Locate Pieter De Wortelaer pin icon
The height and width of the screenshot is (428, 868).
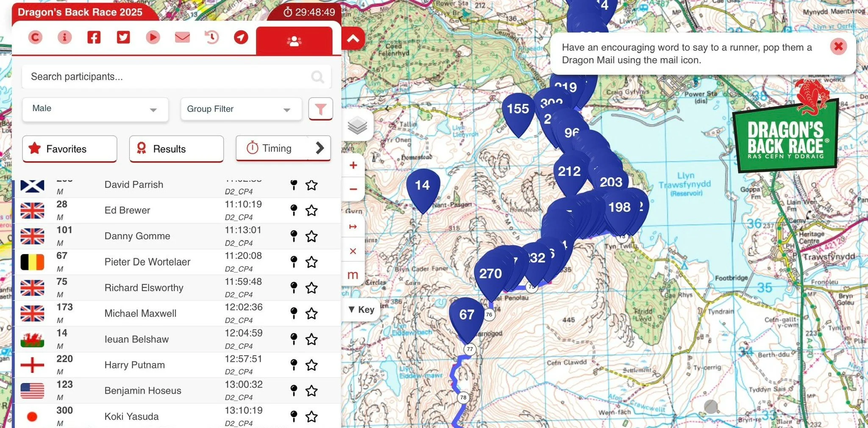pyautogui.click(x=294, y=262)
